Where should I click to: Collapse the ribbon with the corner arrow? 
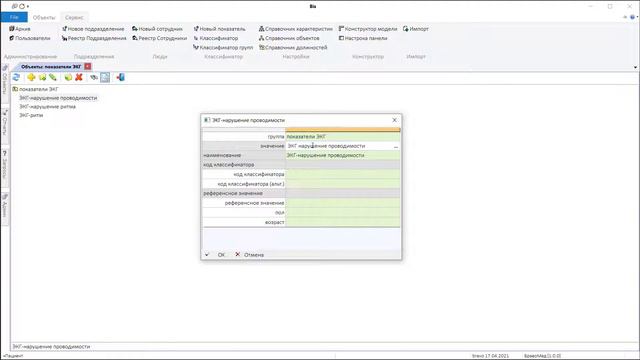625,17
